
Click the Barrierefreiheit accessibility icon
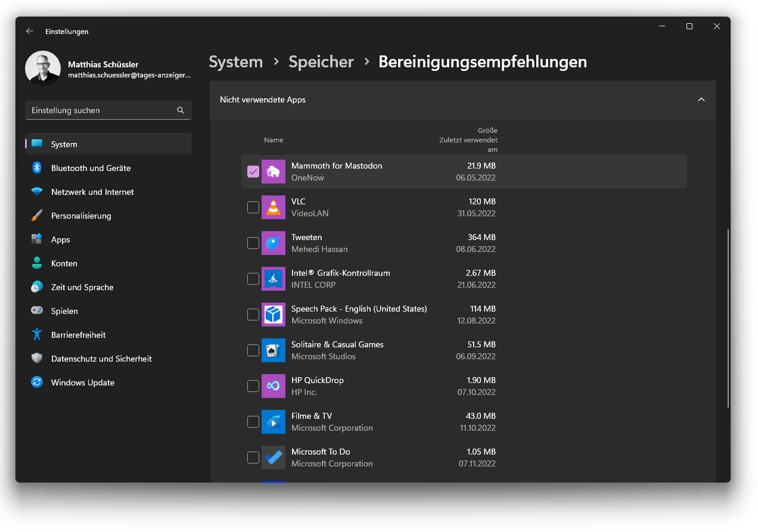click(x=37, y=335)
